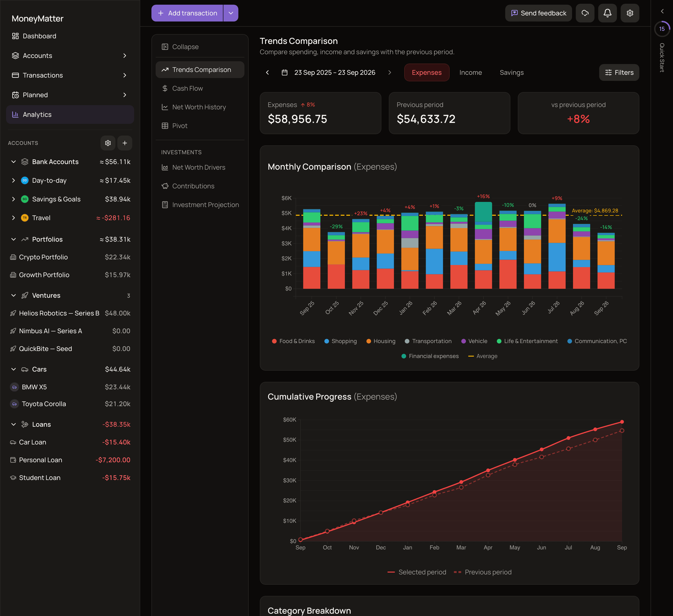Select Helios Robotics Series B venture
Image resolution: width=673 pixels, height=616 pixels.
coord(70,313)
